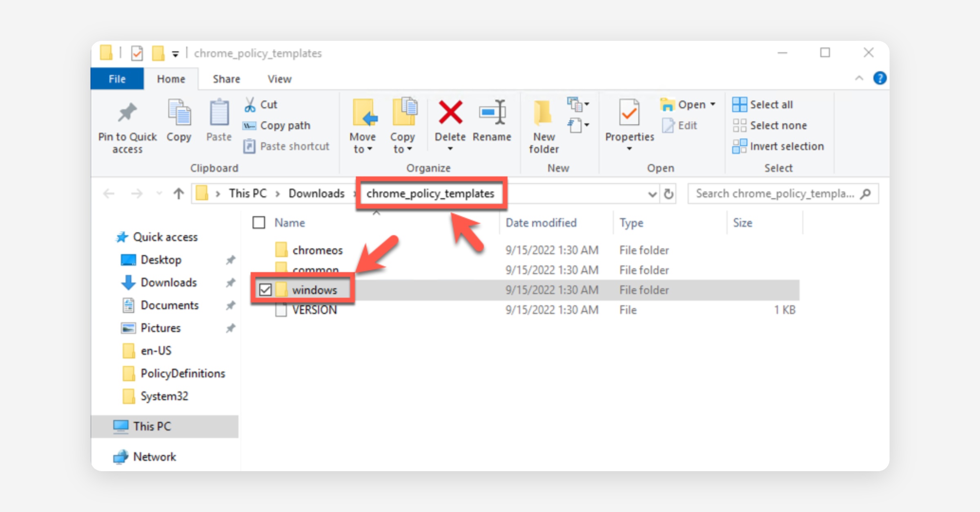Click the Rename icon in ribbon
The image size is (980, 512).
click(492, 113)
